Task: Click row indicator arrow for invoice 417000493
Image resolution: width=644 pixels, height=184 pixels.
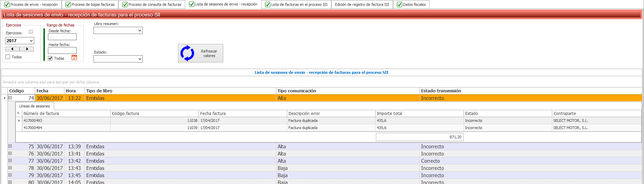Action: click(19, 120)
